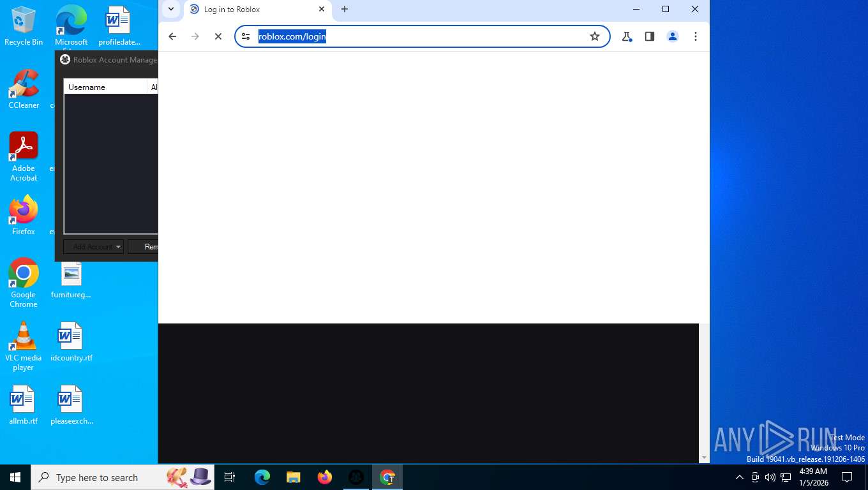The image size is (868, 490).
Task: Click the Username column header in Roblox Account Manager
Action: (106, 87)
